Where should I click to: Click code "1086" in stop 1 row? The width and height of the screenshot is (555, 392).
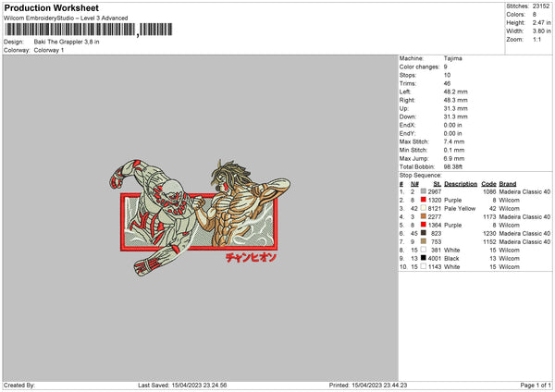(x=489, y=191)
